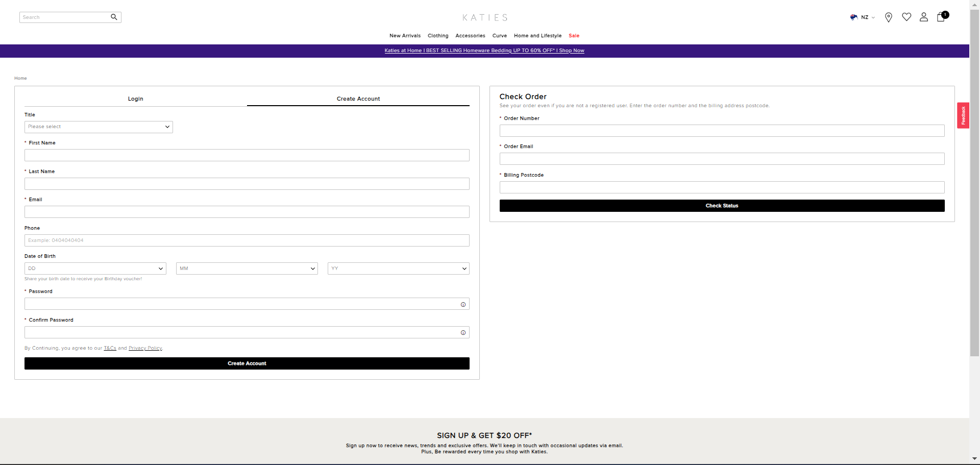Open the Sale menu item
980x465 pixels.
pos(574,35)
